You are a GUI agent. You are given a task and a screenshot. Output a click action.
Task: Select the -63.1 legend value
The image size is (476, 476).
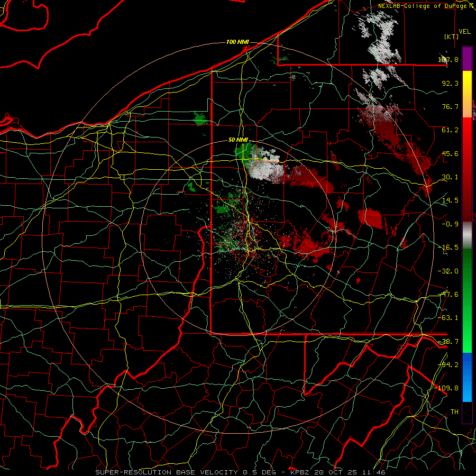click(x=448, y=318)
